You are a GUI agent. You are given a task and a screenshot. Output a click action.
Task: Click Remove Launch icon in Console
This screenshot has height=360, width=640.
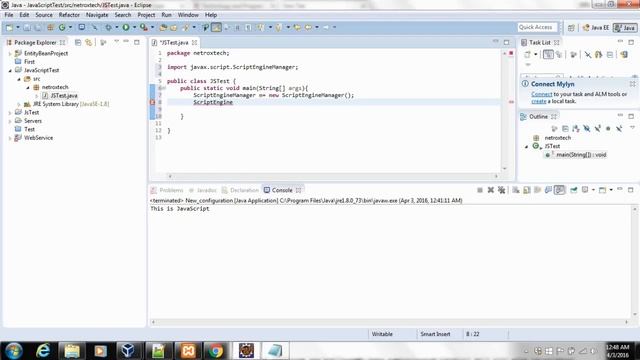491,190
